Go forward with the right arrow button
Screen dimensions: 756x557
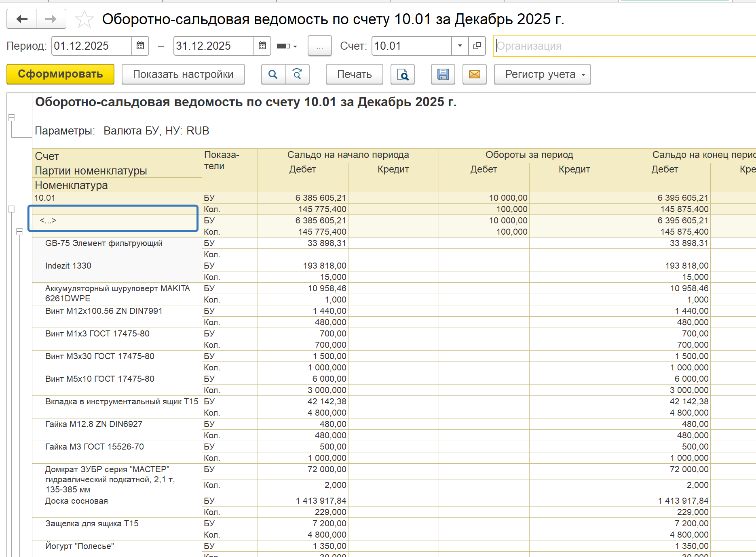[x=51, y=19]
